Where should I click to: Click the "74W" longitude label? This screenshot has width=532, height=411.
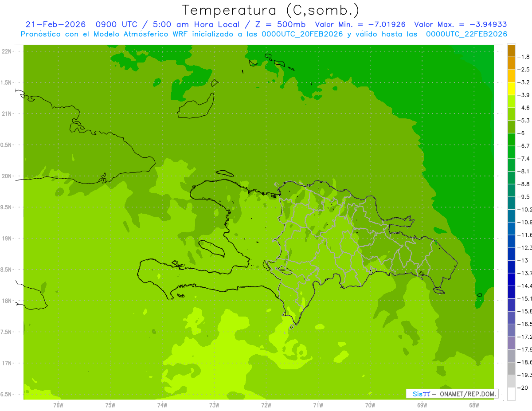click(x=162, y=405)
